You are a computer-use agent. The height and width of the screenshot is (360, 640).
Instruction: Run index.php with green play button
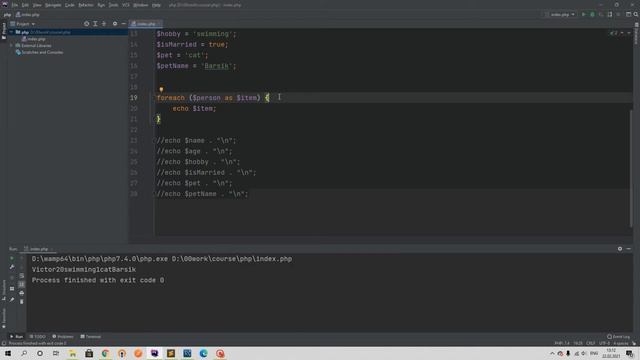pyautogui.click(x=584, y=14)
